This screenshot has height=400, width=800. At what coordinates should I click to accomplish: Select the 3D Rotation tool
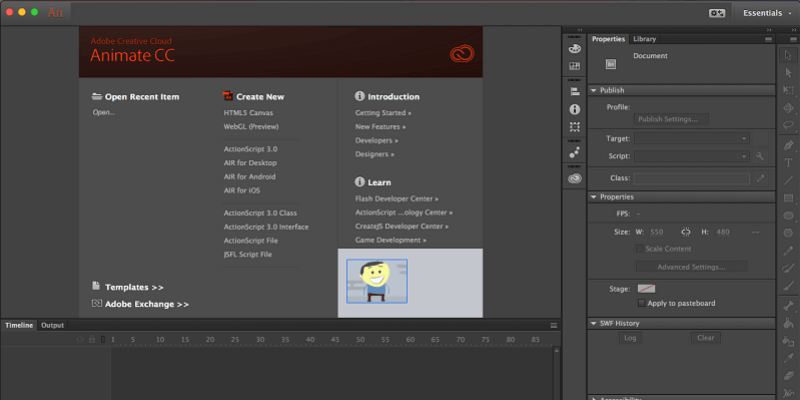pos(788,108)
